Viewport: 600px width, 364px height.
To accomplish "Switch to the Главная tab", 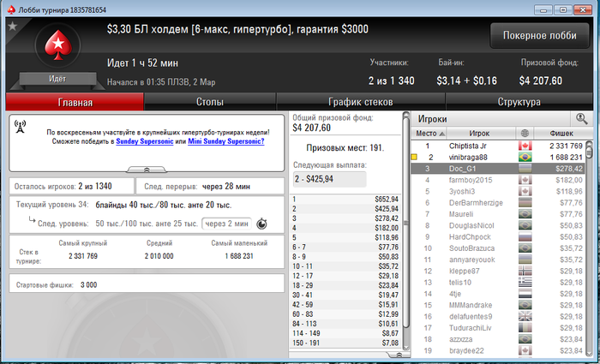I will tap(75, 102).
